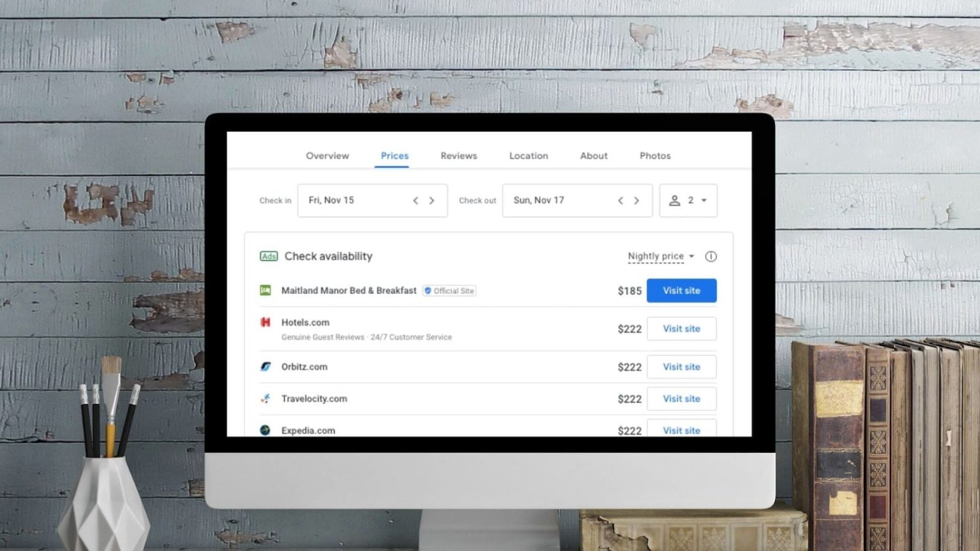Screen dimensions: 980x551
Task: Open the guest count dropdown
Action: [x=688, y=200]
